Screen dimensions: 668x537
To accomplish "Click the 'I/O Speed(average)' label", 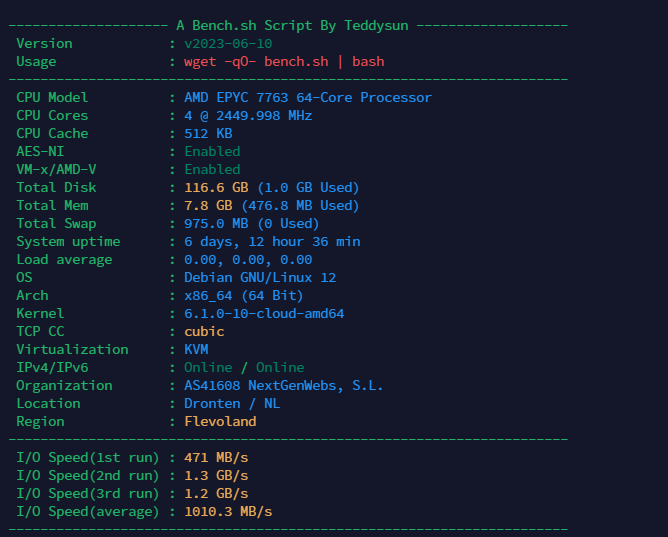I will [x=87, y=512].
